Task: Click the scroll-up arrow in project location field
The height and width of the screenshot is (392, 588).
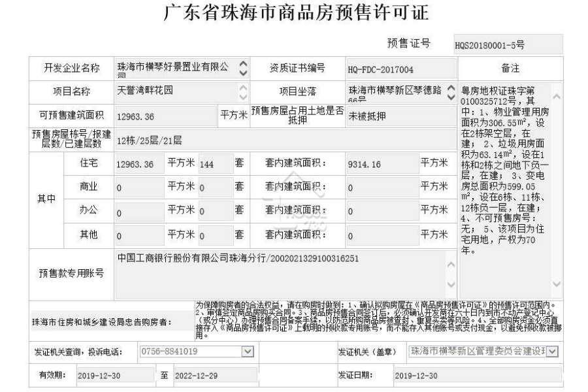Action: pyautogui.click(x=451, y=88)
